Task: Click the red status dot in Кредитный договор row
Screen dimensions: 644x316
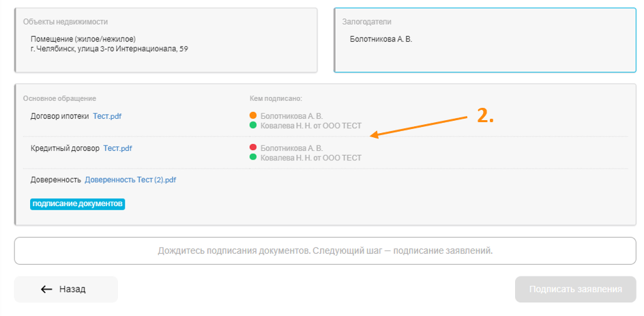Action: (253, 147)
